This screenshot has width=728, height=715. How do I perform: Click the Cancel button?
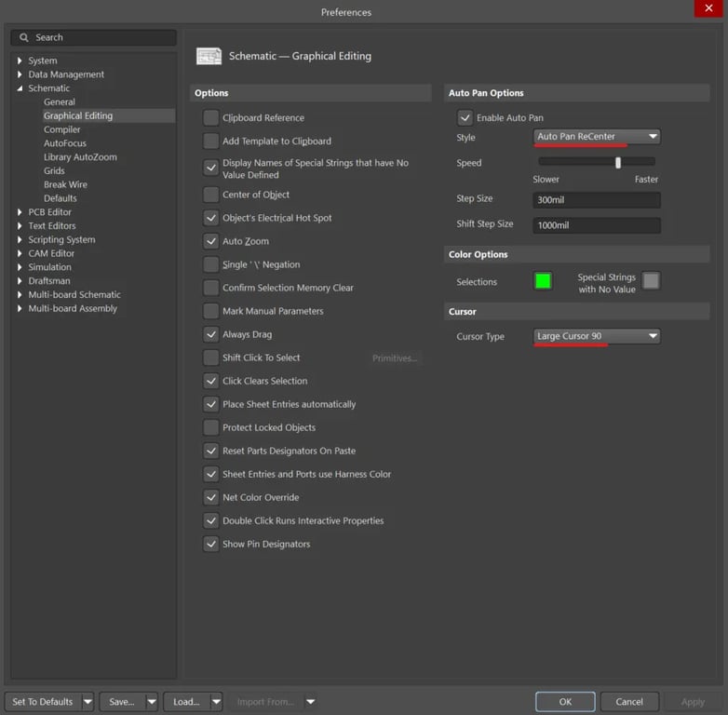(629, 702)
